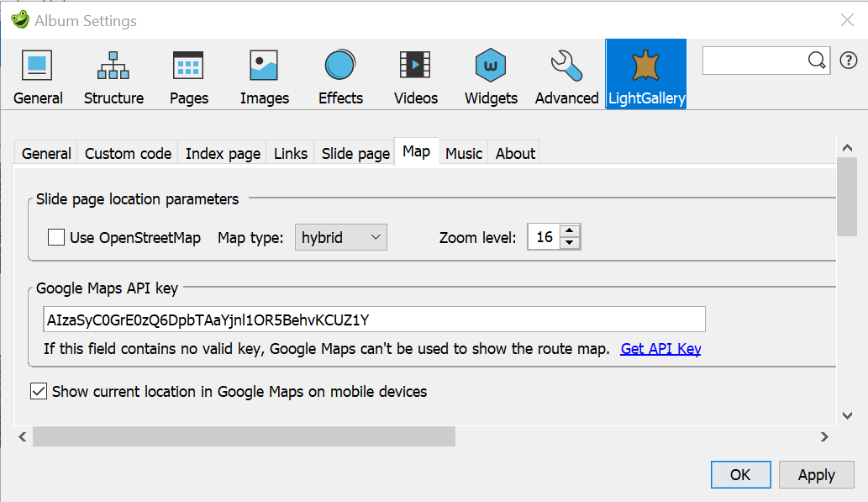Disable showing current location on mobile devices
This screenshot has width=868, height=502.
(x=38, y=391)
